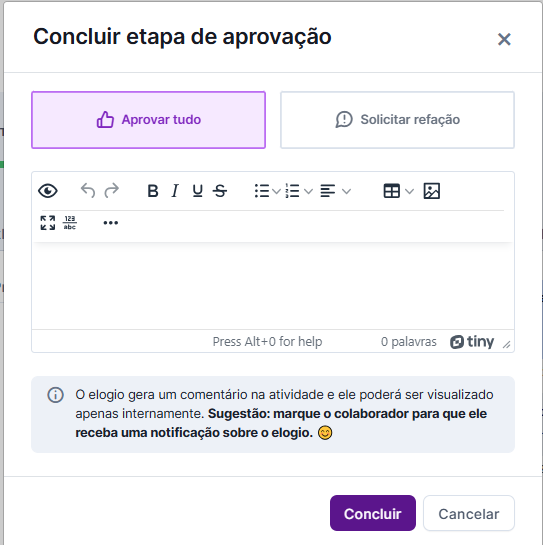Click the eye preview icon in the editor toolbar
The width and height of the screenshot is (543, 545).
(x=48, y=191)
